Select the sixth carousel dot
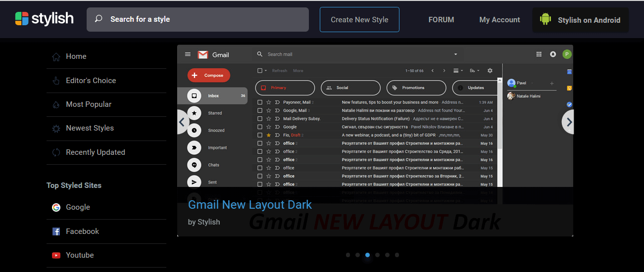644x272 pixels. point(397,255)
